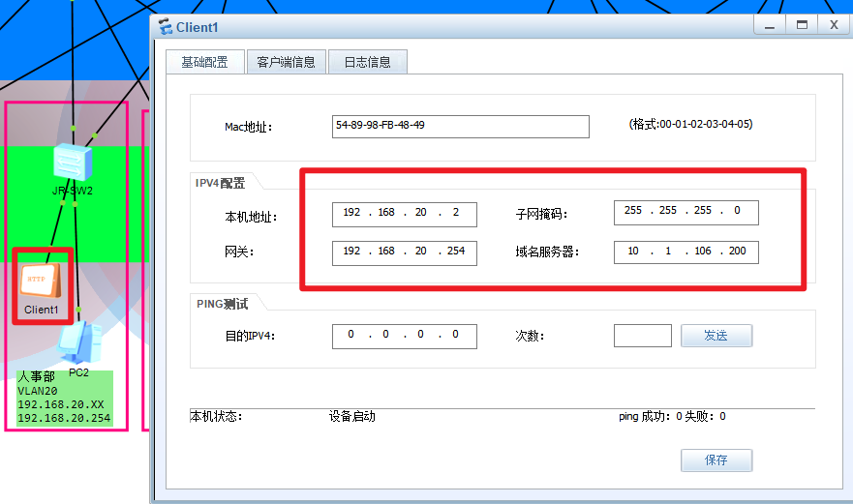Click the 目的IPV4 address field
This screenshot has height=504, width=853.
coord(404,336)
